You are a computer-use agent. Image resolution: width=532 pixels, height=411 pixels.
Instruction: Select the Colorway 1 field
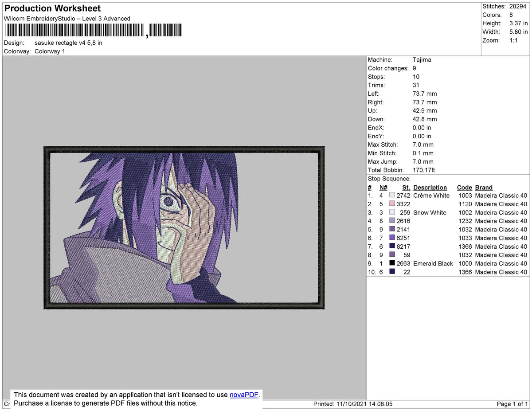[50, 51]
